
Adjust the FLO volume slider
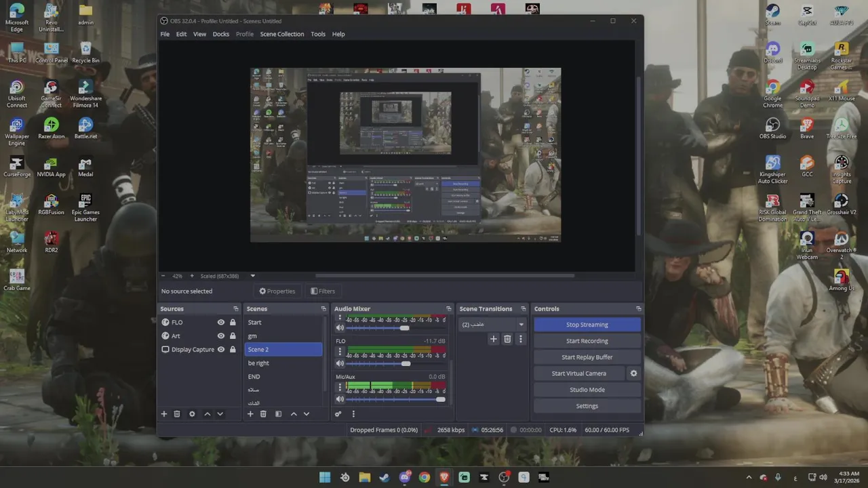click(406, 364)
